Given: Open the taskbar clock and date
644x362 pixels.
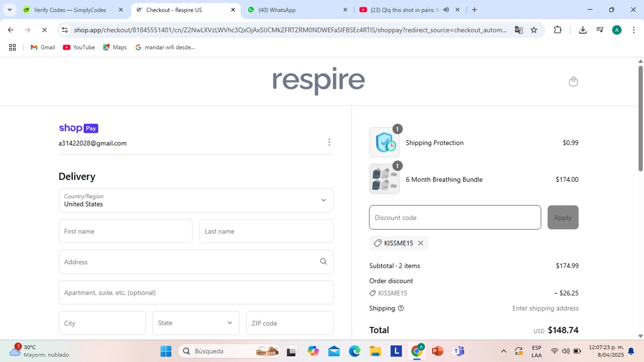Looking at the screenshot, I should [x=606, y=351].
